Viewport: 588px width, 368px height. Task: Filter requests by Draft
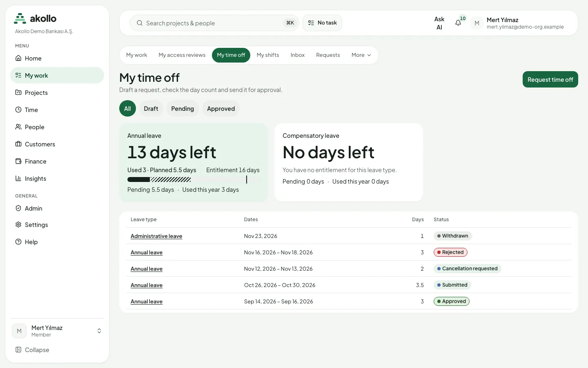[x=151, y=108]
